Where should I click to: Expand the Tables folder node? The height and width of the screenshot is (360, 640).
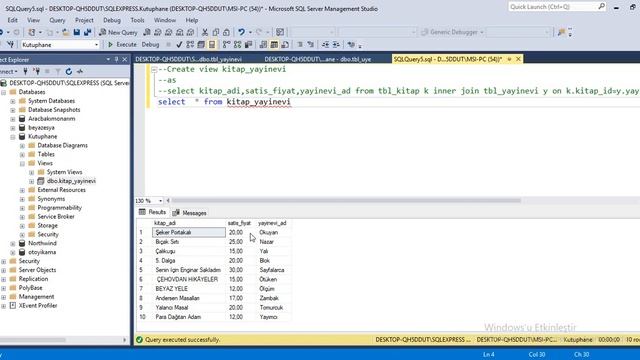click(x=22, y=155)
